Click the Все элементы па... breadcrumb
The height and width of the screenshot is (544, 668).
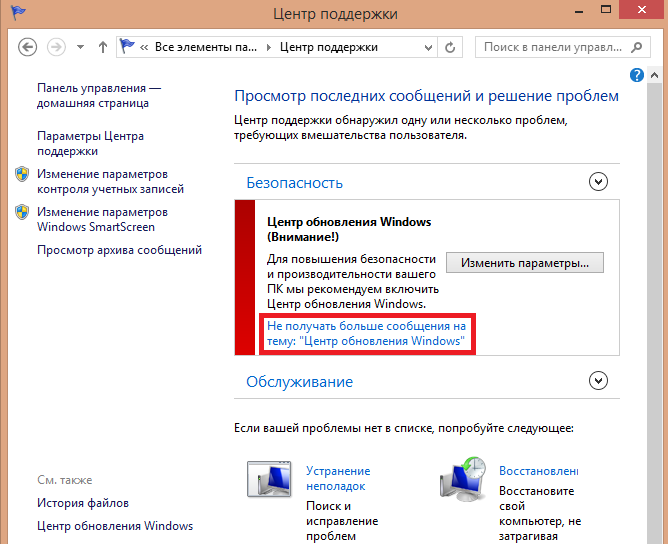[206, 47]
